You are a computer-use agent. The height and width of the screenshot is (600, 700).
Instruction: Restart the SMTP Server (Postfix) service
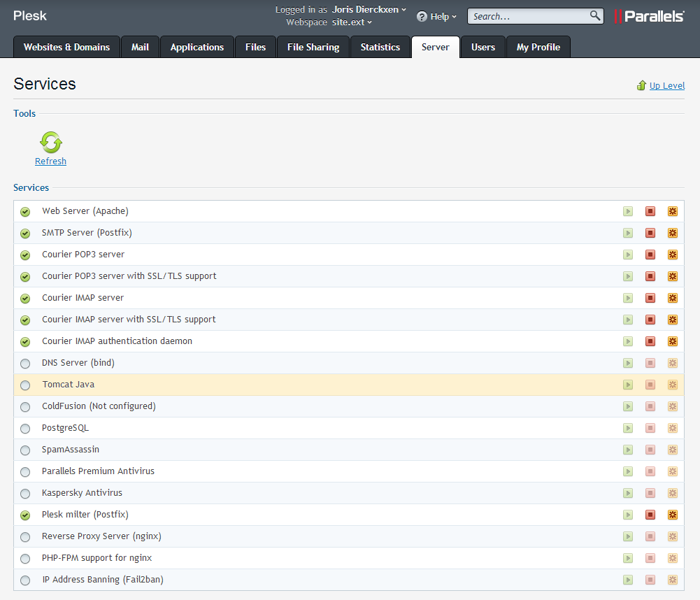(673, 233)
